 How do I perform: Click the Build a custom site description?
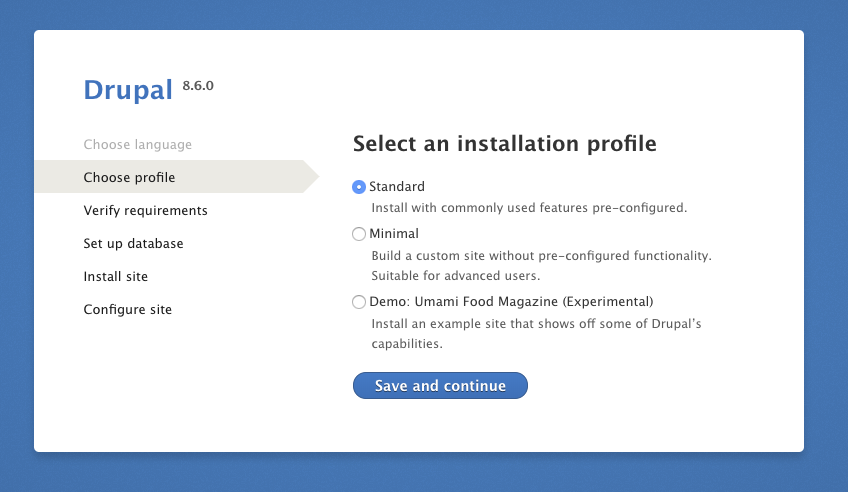point(541,265)
